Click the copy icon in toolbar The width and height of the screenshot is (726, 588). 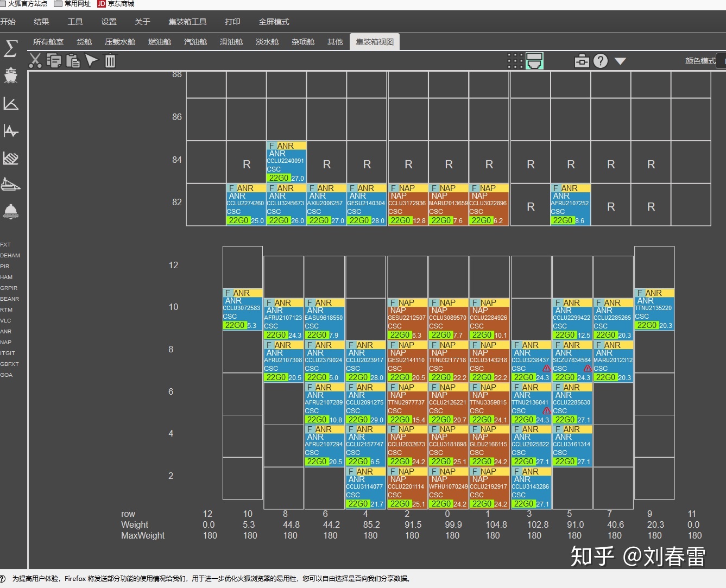[54, 61]
